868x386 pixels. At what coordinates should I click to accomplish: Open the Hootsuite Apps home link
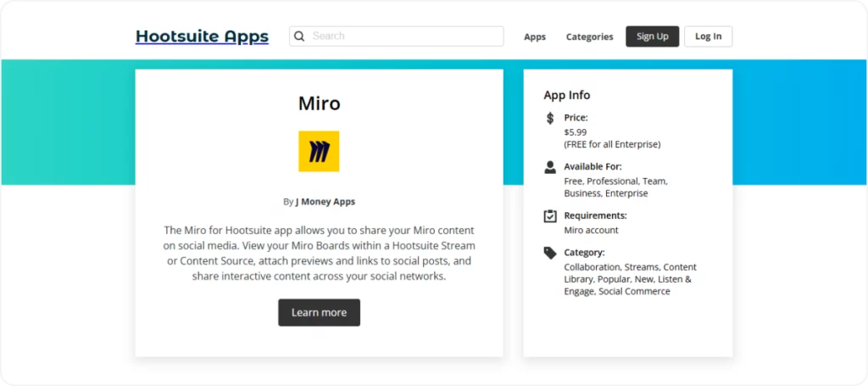point(202,36)
